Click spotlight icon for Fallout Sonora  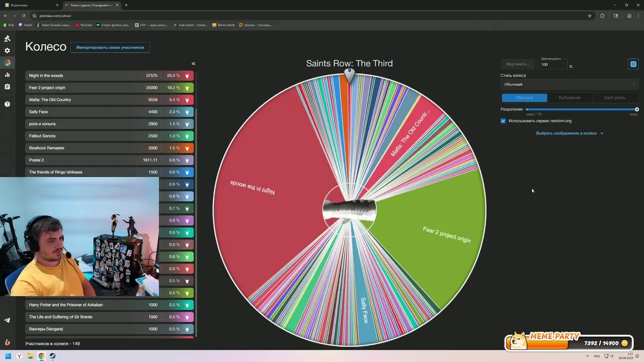[x=187, y=136]
